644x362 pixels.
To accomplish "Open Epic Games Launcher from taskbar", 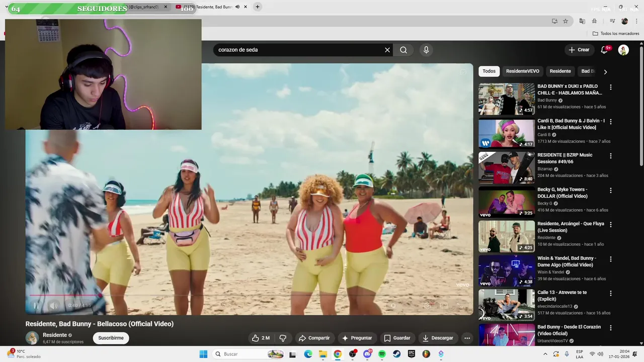I will click(412, 354).
